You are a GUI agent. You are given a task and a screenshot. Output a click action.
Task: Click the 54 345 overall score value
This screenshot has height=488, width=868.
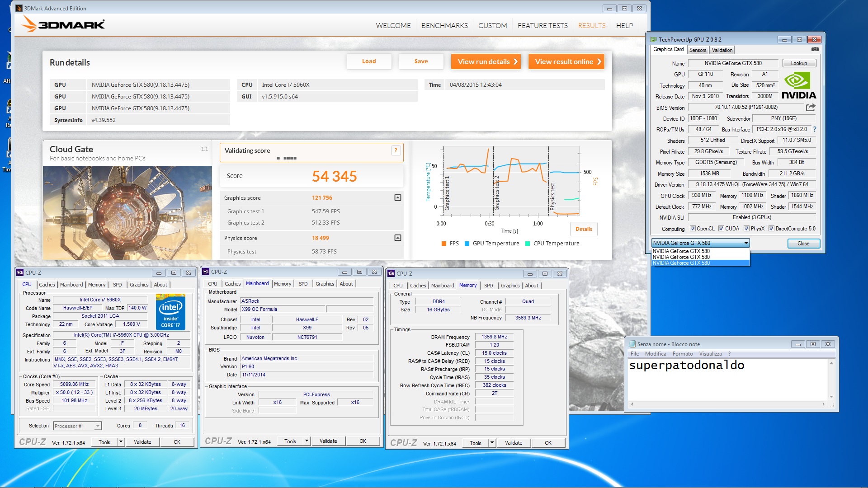click(x=335, y=176)
